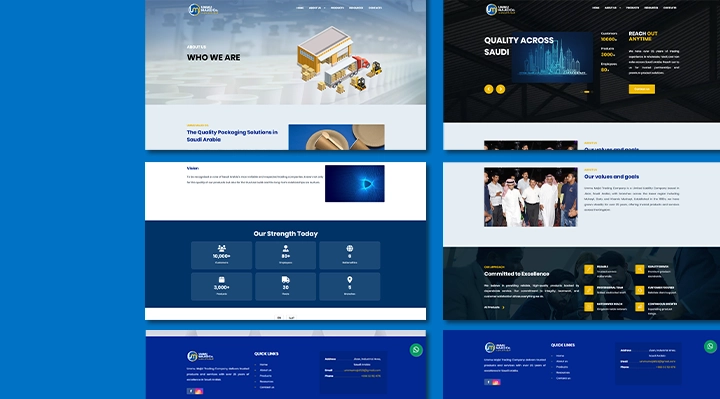
Task: Click the Home quick link in the right footer
Action: (x=560, y=356)
